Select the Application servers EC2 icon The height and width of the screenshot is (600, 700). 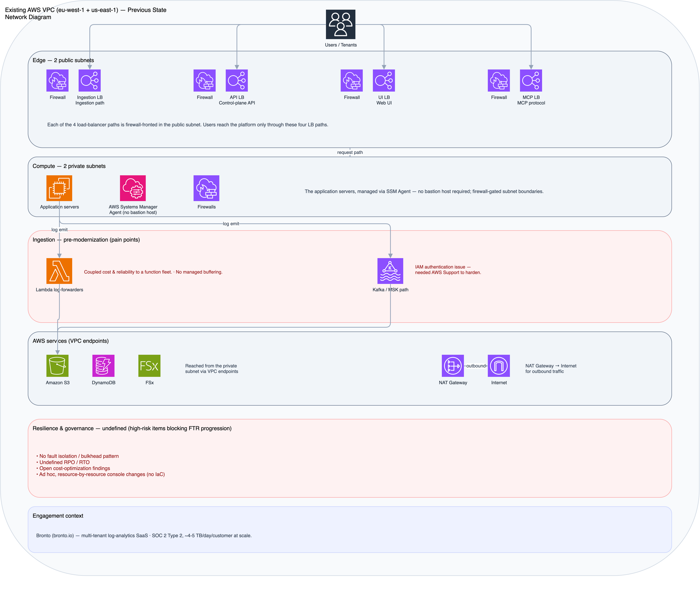click(59, 188)
